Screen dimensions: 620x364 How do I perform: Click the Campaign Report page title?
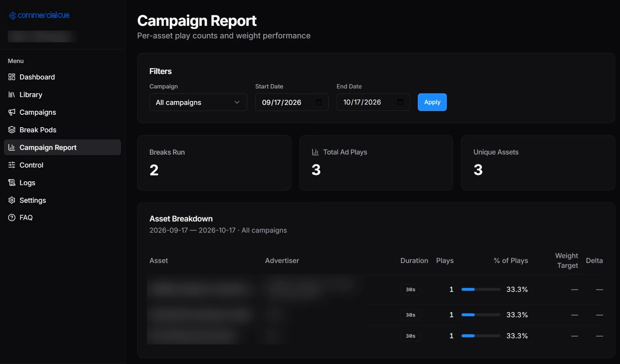197,21
